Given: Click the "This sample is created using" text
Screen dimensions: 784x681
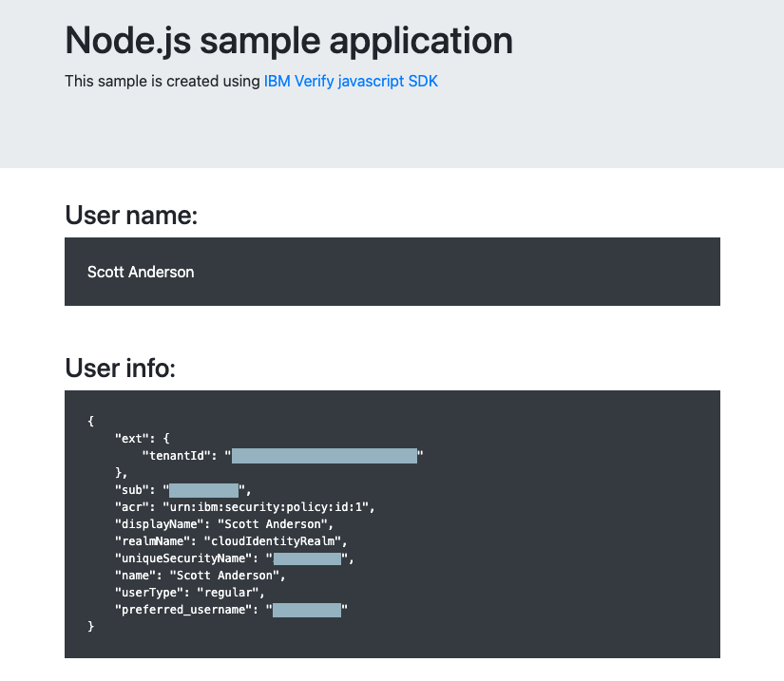Looking at the screenshot, I should tap(163, 81).
